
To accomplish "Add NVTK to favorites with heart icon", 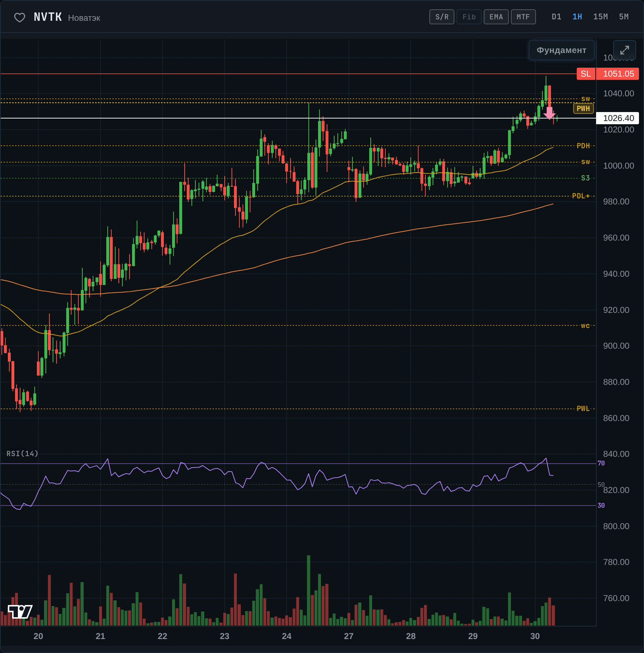I will (x=20, y=17).
